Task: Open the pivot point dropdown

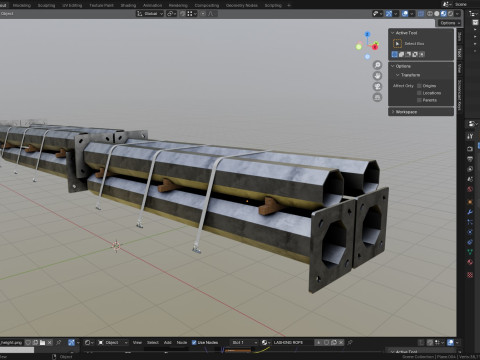Action: (x=171, y=14)
